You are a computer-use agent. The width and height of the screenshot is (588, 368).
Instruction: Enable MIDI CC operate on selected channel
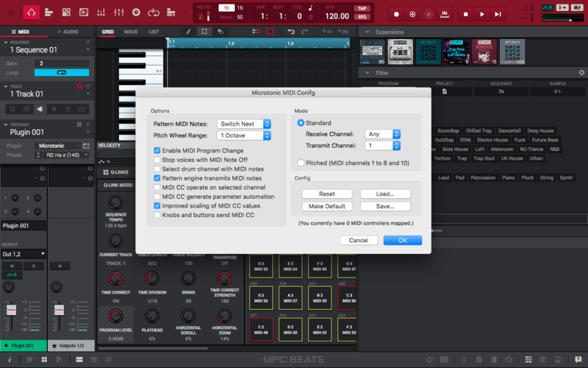(157, 188)
